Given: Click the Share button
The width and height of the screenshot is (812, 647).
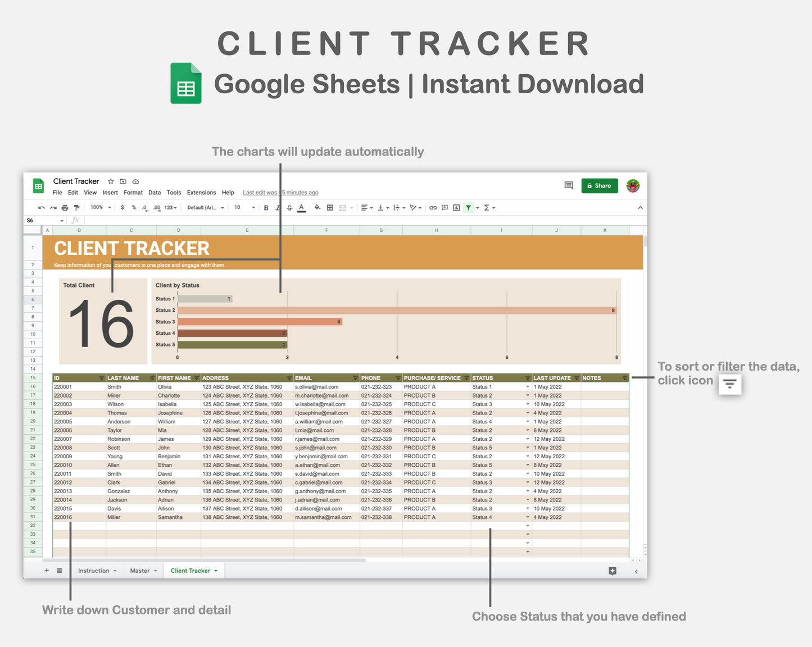Looking at the screenshot, I should [599, 185].
